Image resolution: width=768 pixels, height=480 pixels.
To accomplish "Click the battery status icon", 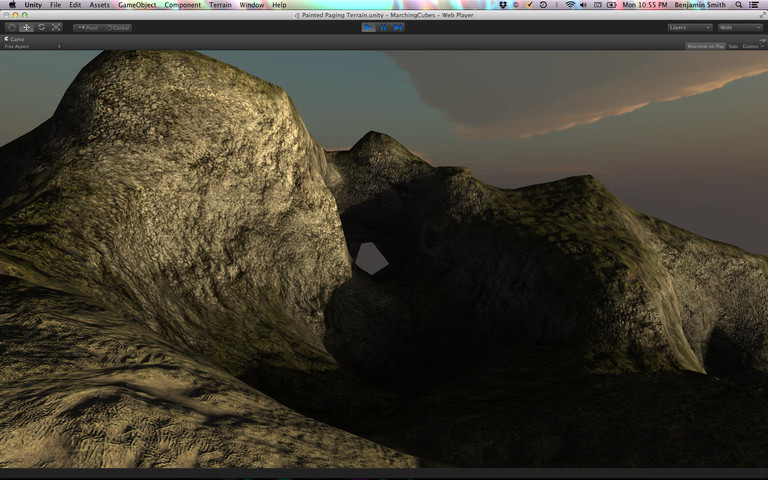I will (612, 5).
